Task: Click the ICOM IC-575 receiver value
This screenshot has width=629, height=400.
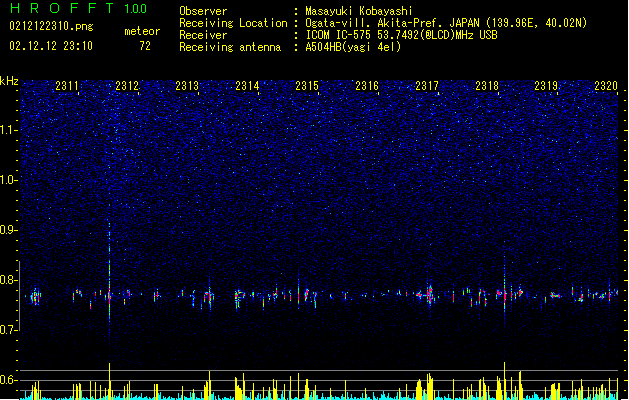Action: (x=401, y=35)
